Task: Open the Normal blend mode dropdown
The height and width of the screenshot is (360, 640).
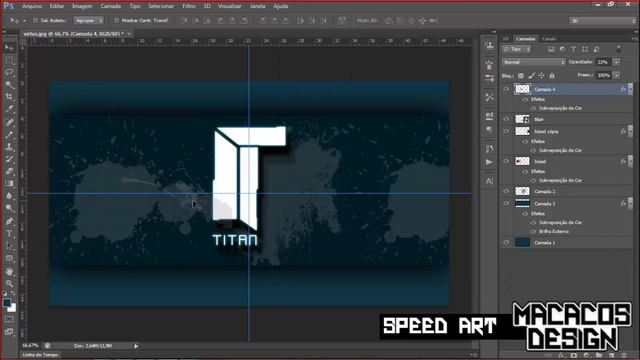Action: tap(534, 62)
